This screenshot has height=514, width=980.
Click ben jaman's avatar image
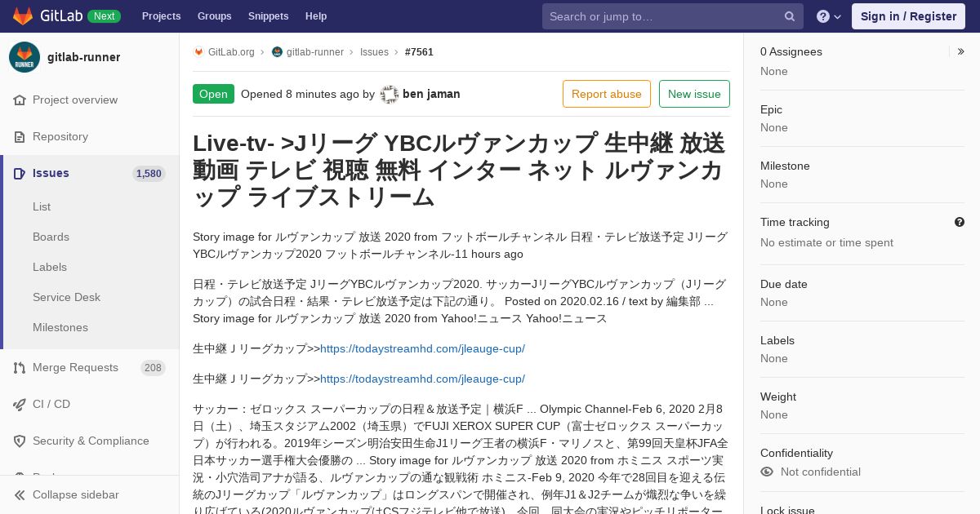point(390,94)
